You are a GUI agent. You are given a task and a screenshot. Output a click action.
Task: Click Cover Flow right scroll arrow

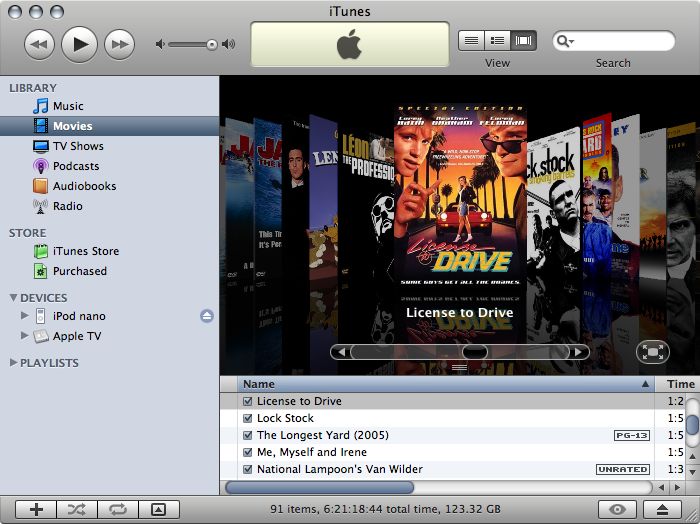pos(579,352)
